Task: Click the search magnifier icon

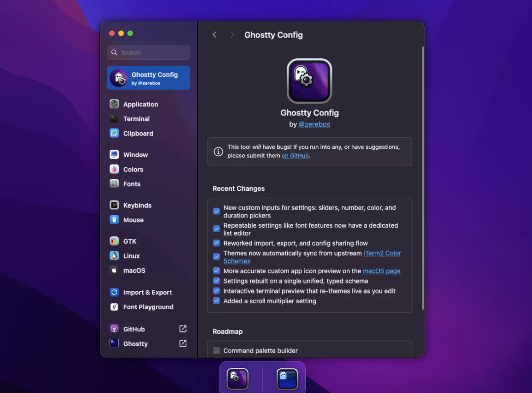Action: (114, 52)
